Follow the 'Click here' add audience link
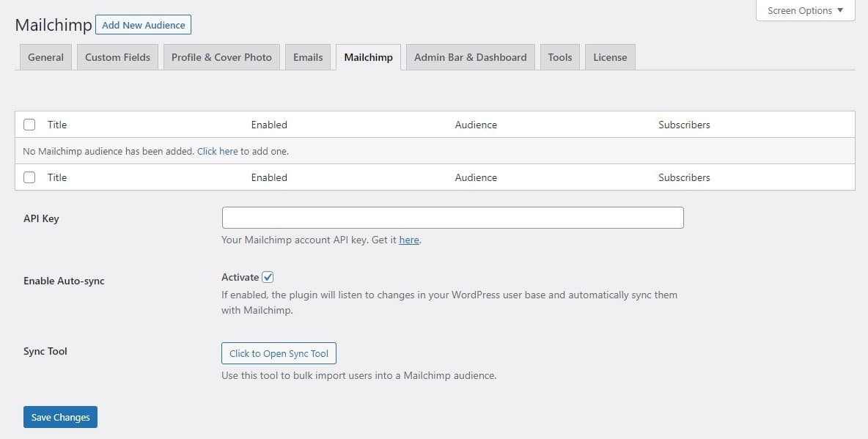 click(x=218, y=151)
